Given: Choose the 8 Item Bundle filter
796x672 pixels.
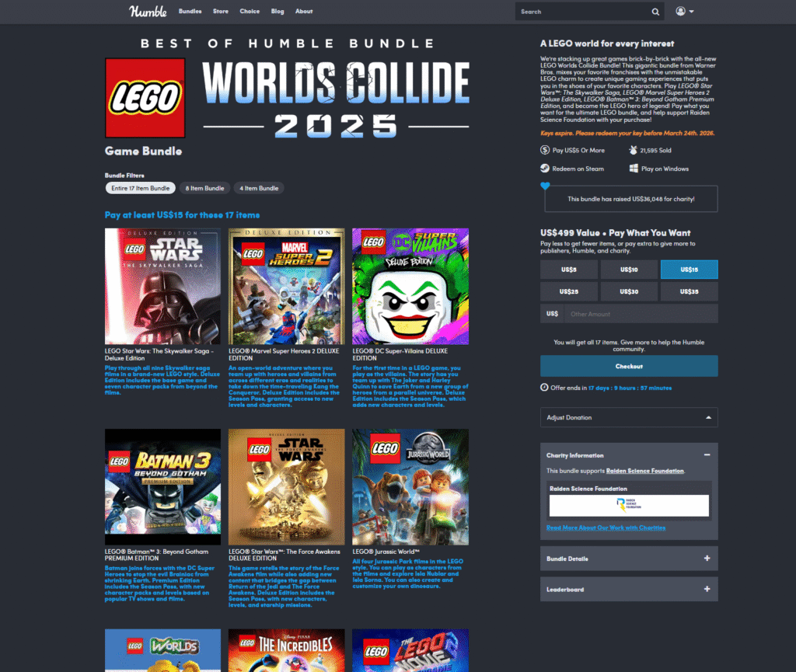Looking at the screenshot, I should (x=204, y=188).
